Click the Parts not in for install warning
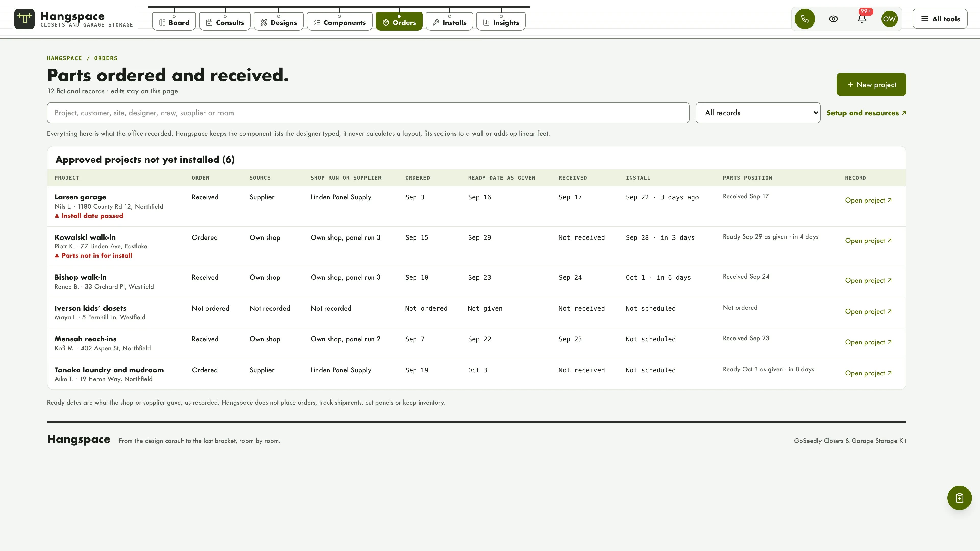This screenshot has width=980, height=551. tap(94, 256)
